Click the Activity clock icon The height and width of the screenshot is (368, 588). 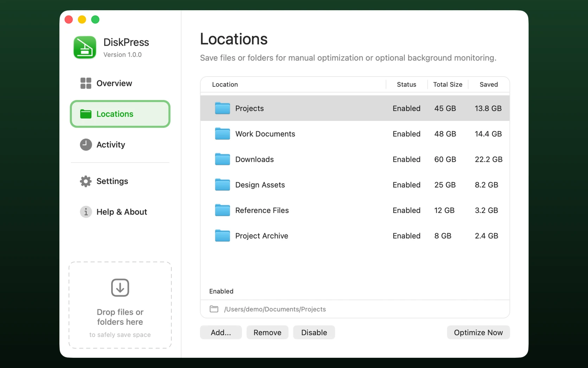coord(85,144)
